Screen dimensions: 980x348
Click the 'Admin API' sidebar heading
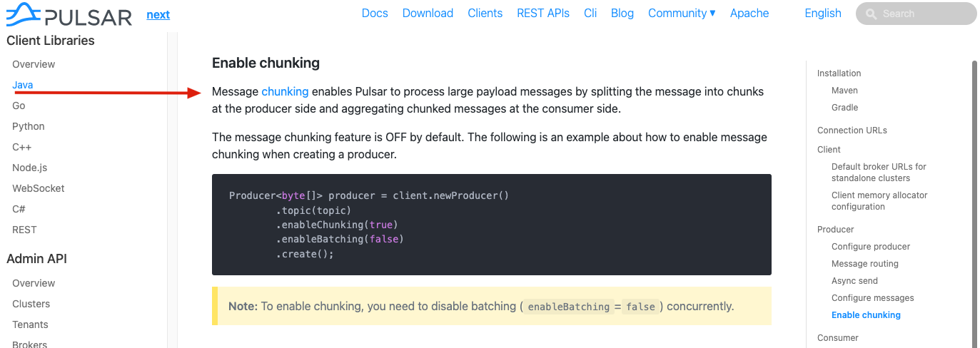(x=37, y=259)
